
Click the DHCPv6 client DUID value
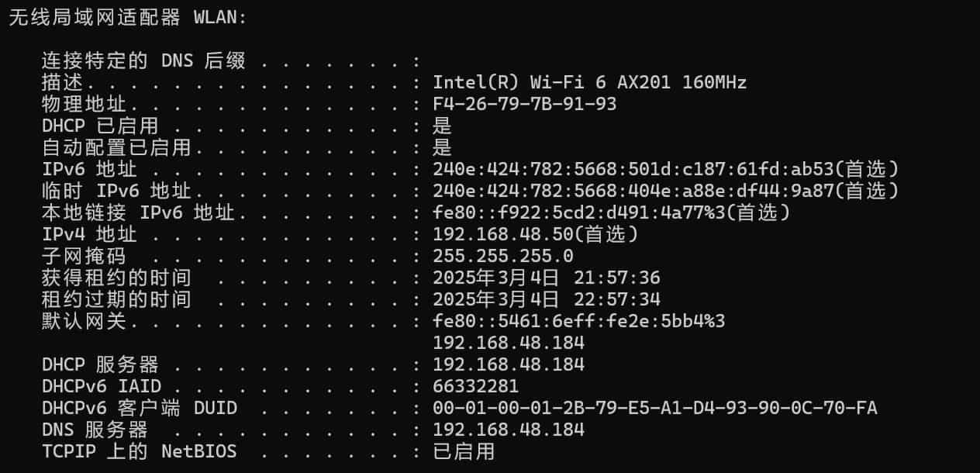pyautogui.click(x=655, y=408)
